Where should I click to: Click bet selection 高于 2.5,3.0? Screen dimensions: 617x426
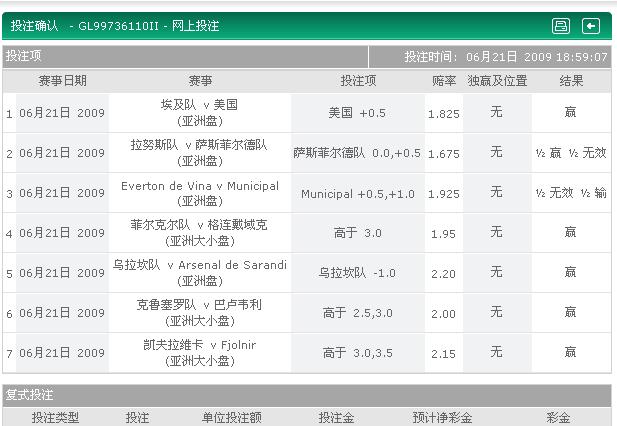[x=358, y=313]
